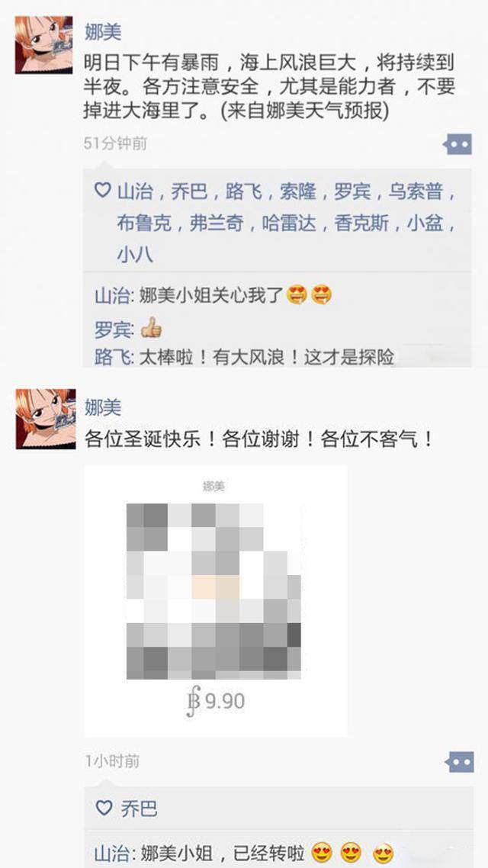Tap 罗宾's name in the comment
This screenshot has height=868, width=488.
[x=113, y=330]
